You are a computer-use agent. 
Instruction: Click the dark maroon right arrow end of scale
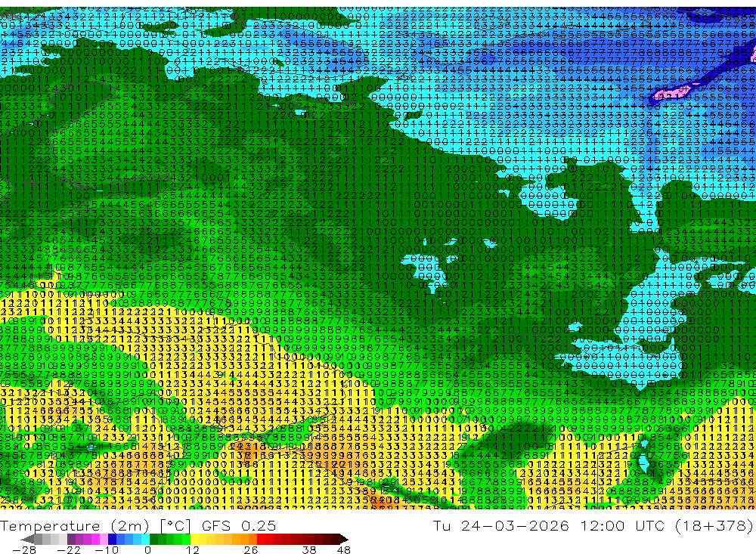[x=344, y=540]
